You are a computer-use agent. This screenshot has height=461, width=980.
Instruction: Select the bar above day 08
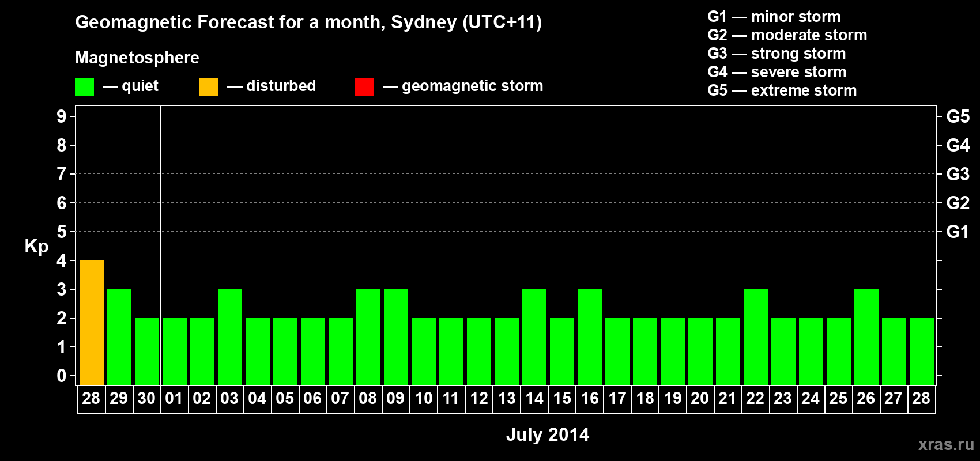368,337
